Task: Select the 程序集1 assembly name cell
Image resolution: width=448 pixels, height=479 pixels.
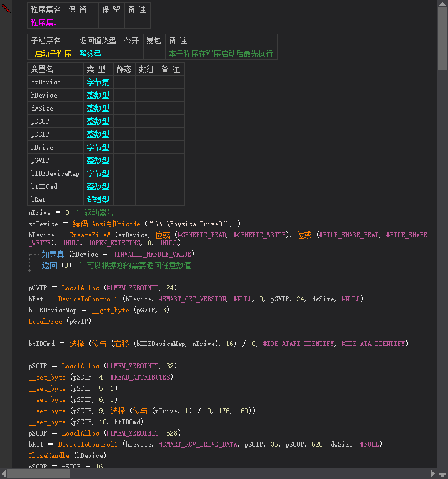Action: click(x=46, y=22)
